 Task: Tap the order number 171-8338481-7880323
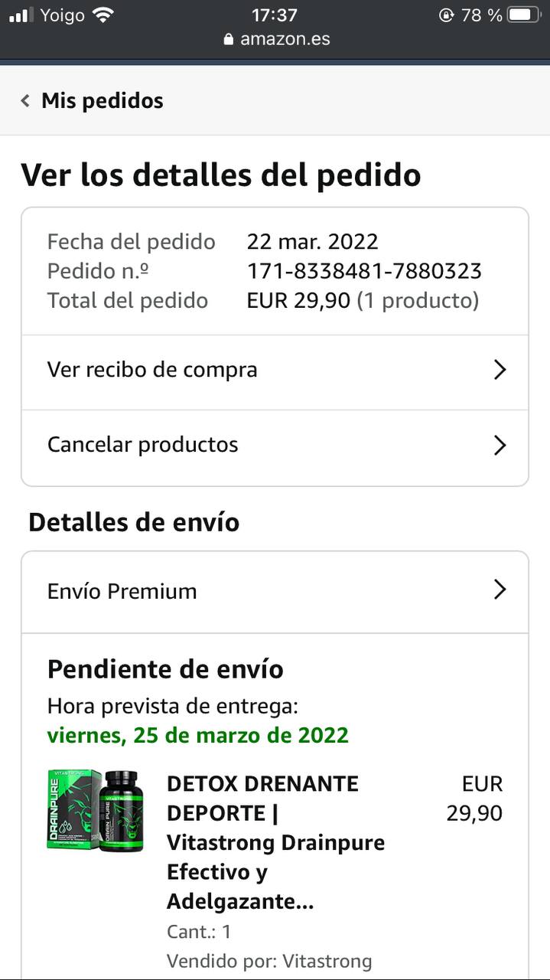364,271
